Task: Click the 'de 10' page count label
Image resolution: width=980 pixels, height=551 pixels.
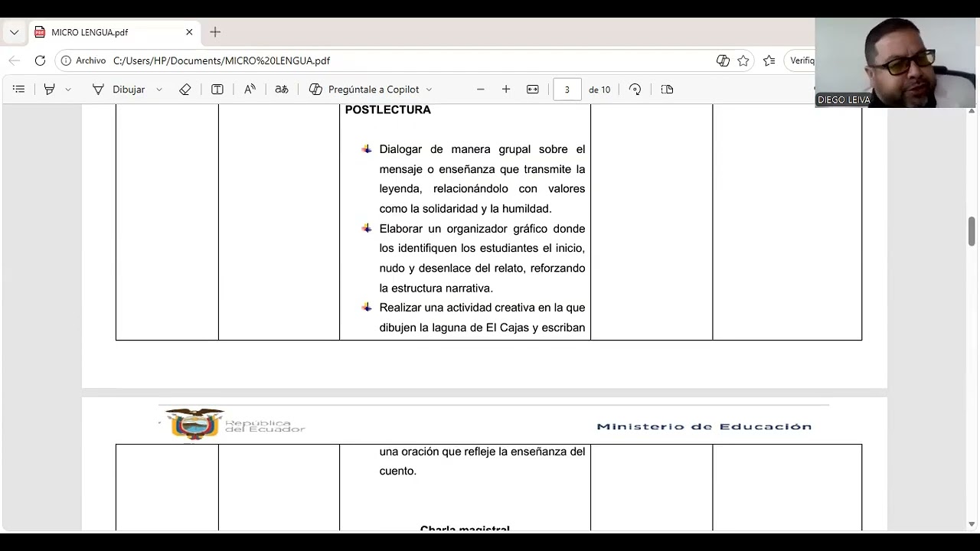Action: [599, 90]
